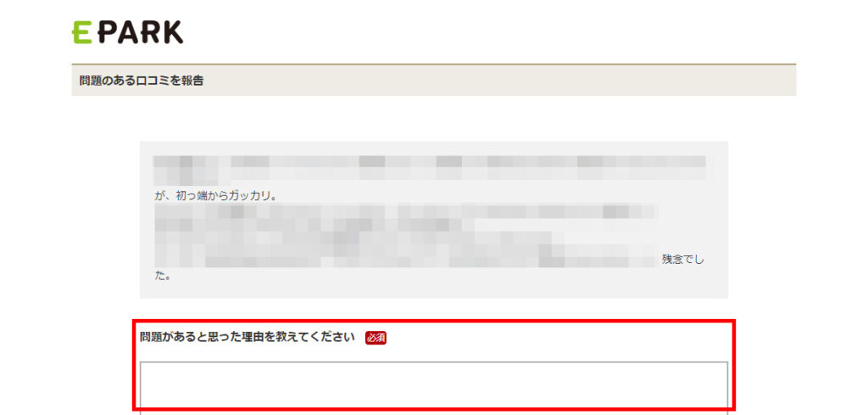Click the label 問題があると思った理由を教えてください

[x=247, y=338]
